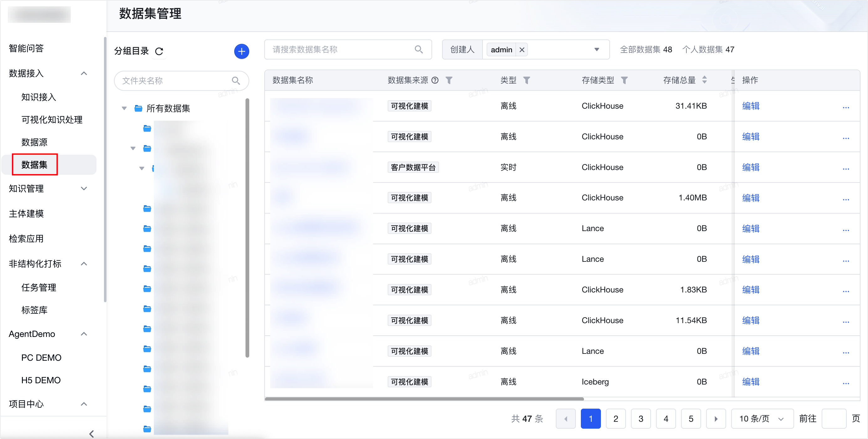This screenshot has width=868, height=439.
Task: Collapse the 数据接入 menu section
Action: click(84, 74)
